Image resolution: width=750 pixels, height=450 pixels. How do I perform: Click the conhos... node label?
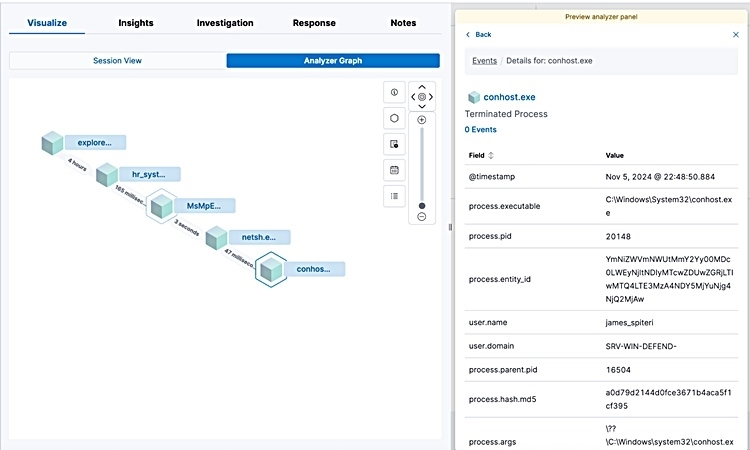[314, 269]
